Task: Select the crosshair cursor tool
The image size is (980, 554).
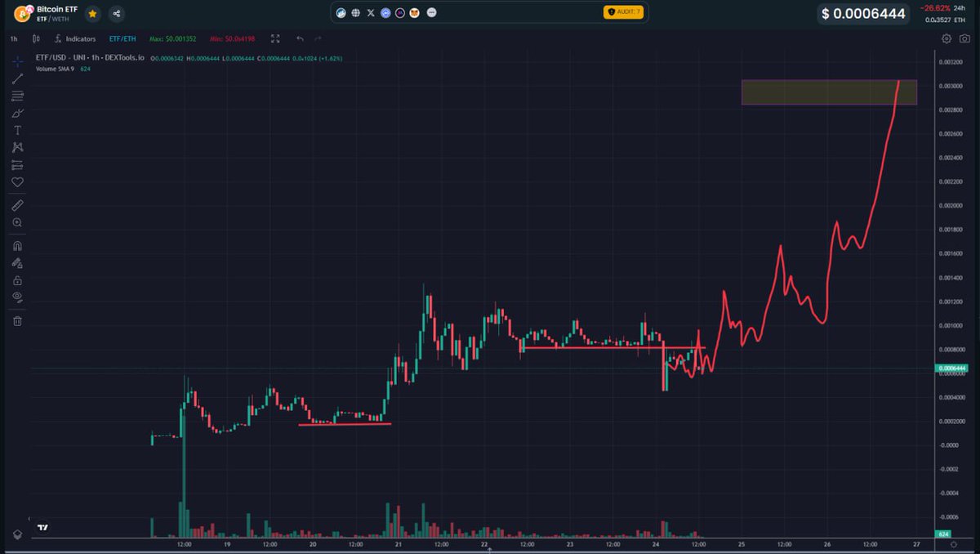Action: pos(17,61)
